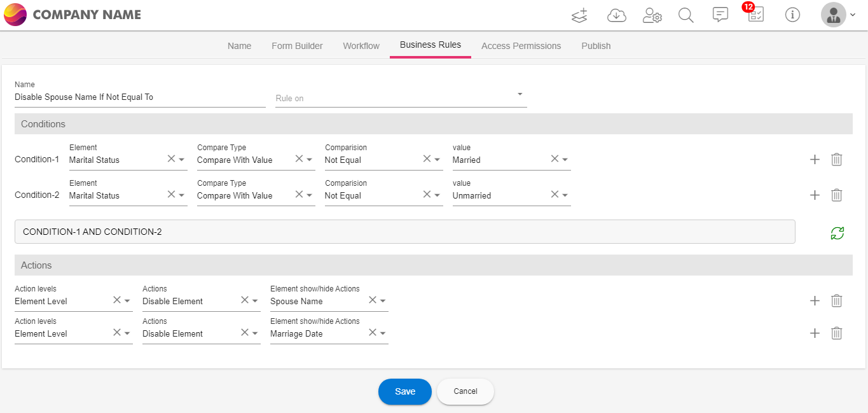Click the rule Name input field
The width and height of the screenshot is (868, 413).
pos(140,97)
